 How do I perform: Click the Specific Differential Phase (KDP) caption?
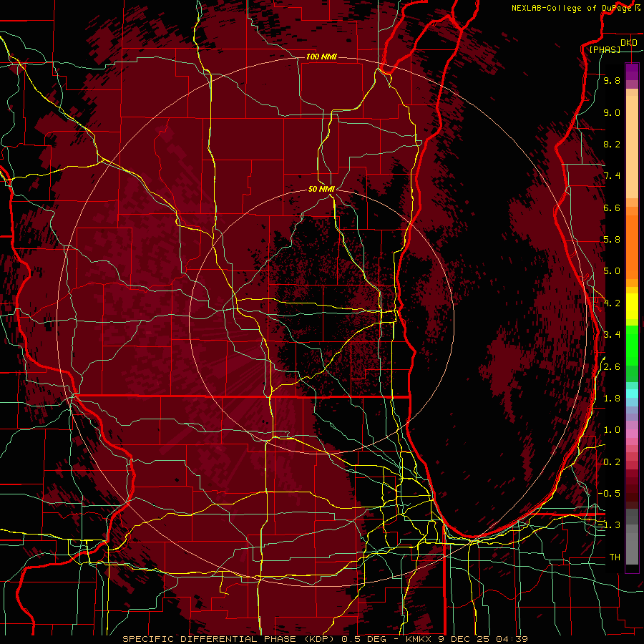click(x=230, y=639)
